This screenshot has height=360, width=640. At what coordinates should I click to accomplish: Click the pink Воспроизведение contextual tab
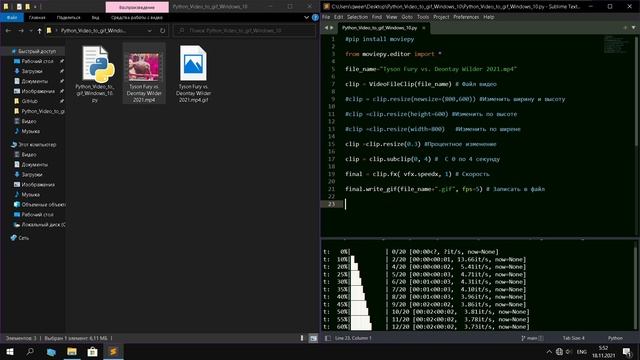[x=137, y=7]
